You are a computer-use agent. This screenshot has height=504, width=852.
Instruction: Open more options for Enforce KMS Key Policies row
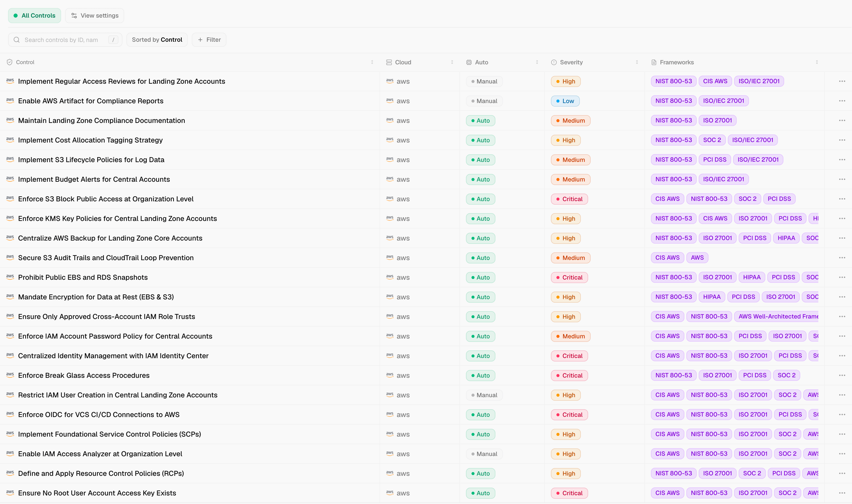842,218
